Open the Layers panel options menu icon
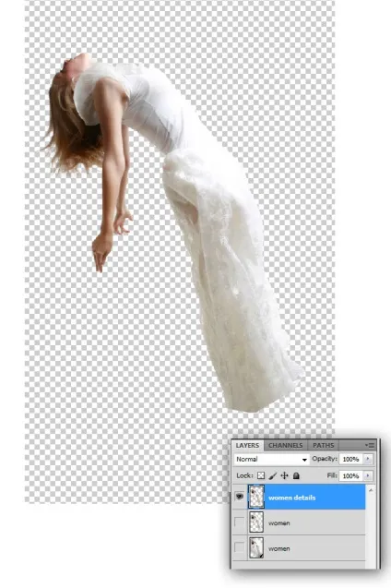The width and height of the screenshot is (391, 588). pos(370,445)
